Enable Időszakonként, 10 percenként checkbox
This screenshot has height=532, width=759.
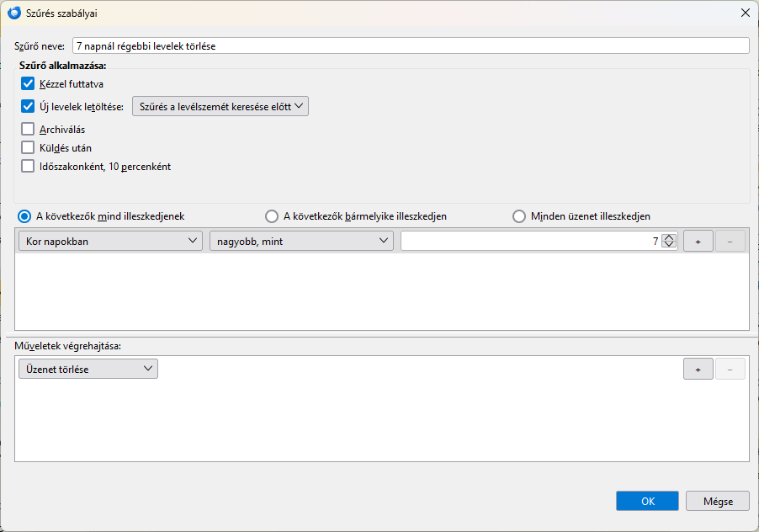point(28,166)
